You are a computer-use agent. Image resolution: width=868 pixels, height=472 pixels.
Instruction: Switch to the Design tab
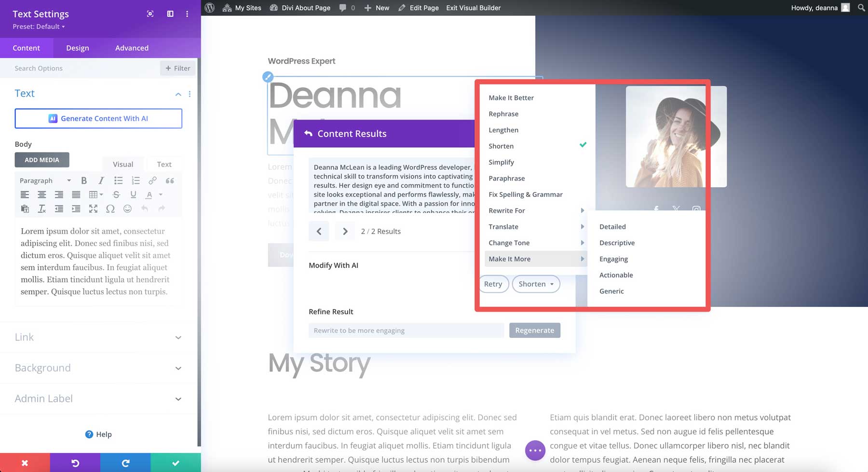tap(77, 48)
